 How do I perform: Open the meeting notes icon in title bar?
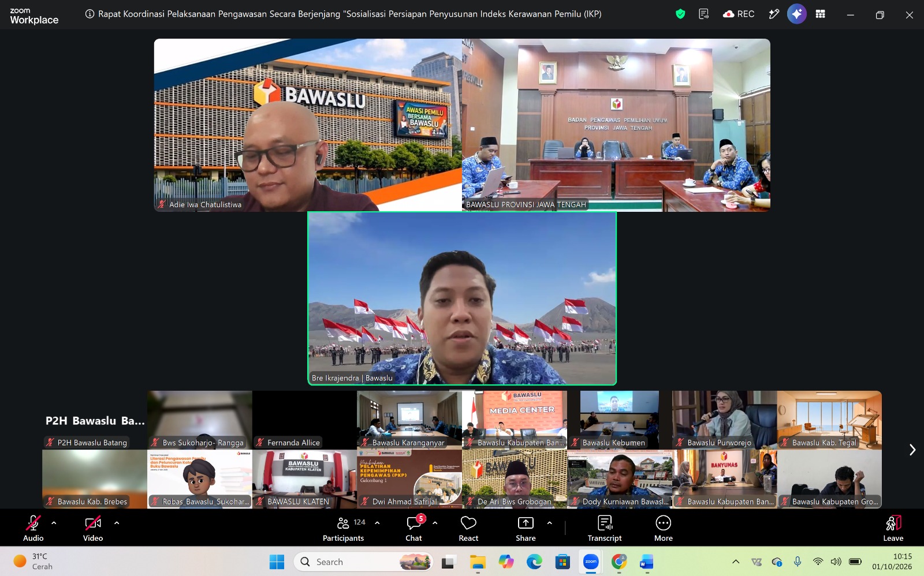pos(703,14)
